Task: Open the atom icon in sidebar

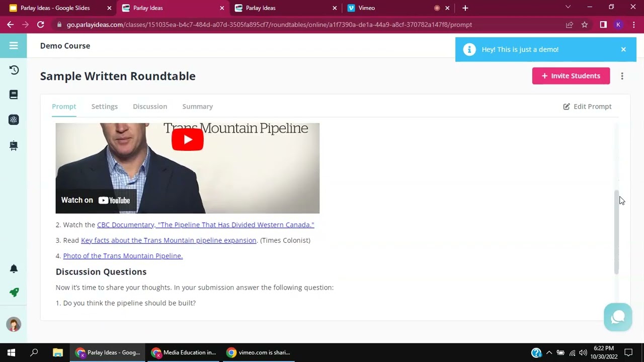Action: (14, 120)
